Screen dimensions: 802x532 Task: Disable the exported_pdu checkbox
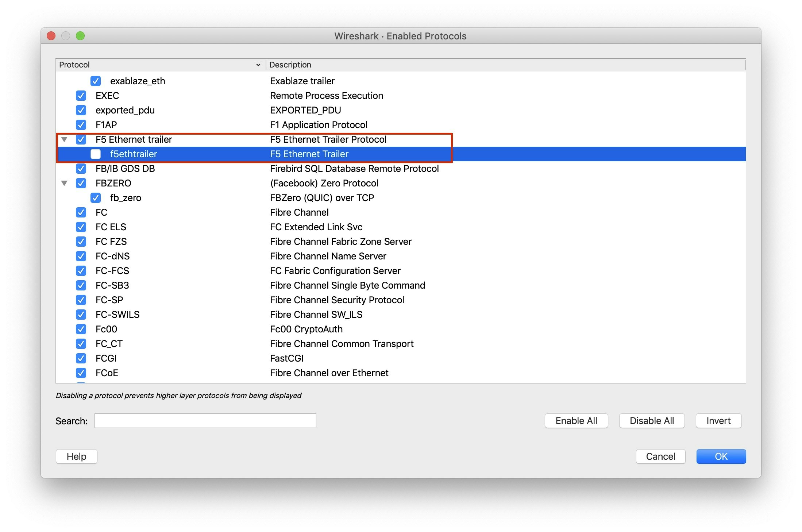pos(81,110)
